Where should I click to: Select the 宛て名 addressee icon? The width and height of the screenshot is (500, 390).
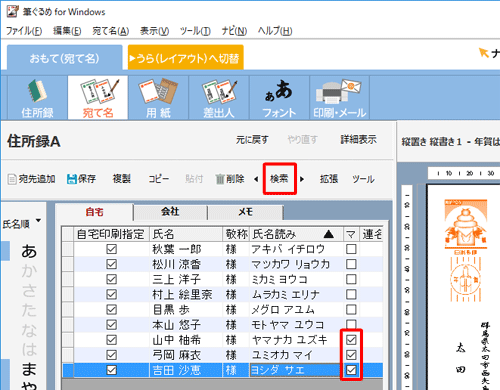coord(98,98)
